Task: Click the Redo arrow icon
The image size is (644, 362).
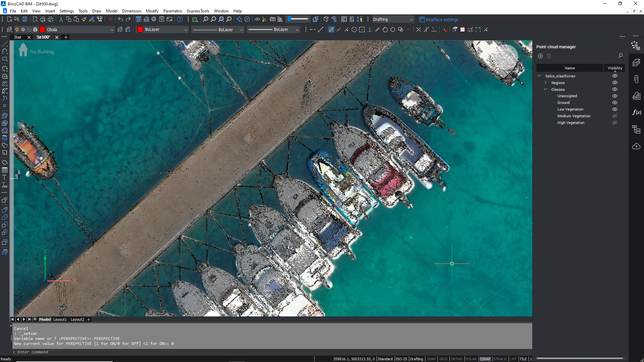Action: tap(128, 19)
